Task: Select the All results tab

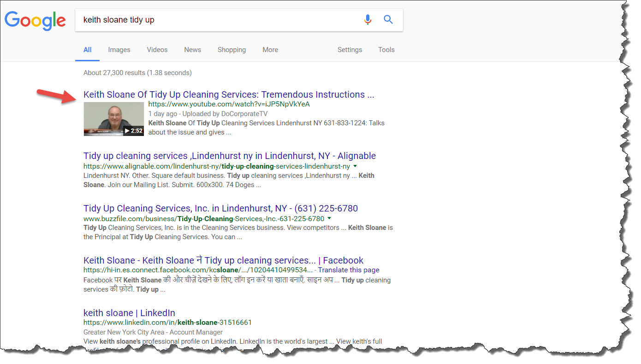Action: point(88,50)
